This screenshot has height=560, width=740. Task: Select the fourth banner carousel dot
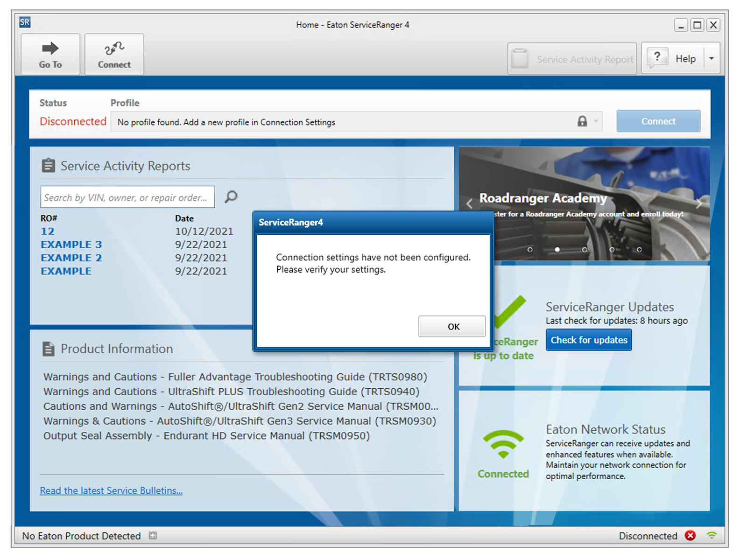tap(612, 250)
